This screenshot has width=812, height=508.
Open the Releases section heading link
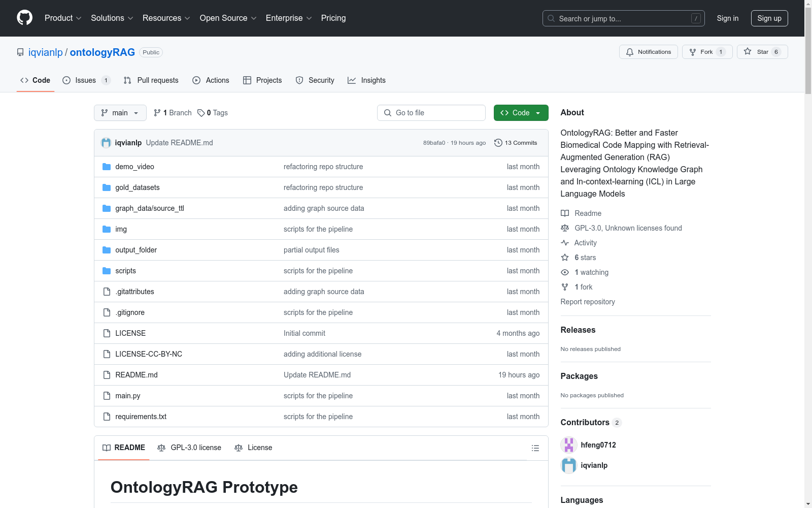(x=578, y=330)
